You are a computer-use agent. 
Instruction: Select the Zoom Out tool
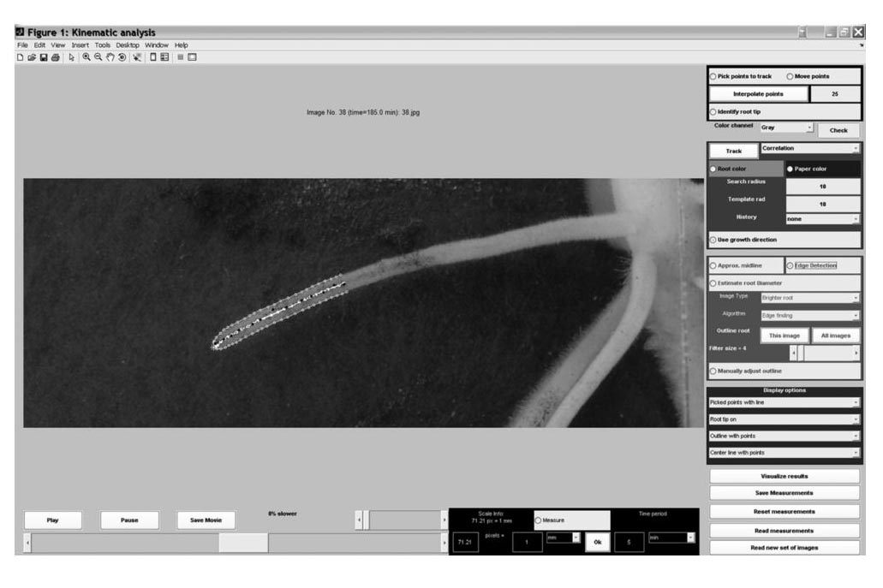pyautogui.click(x=98, y=57)
